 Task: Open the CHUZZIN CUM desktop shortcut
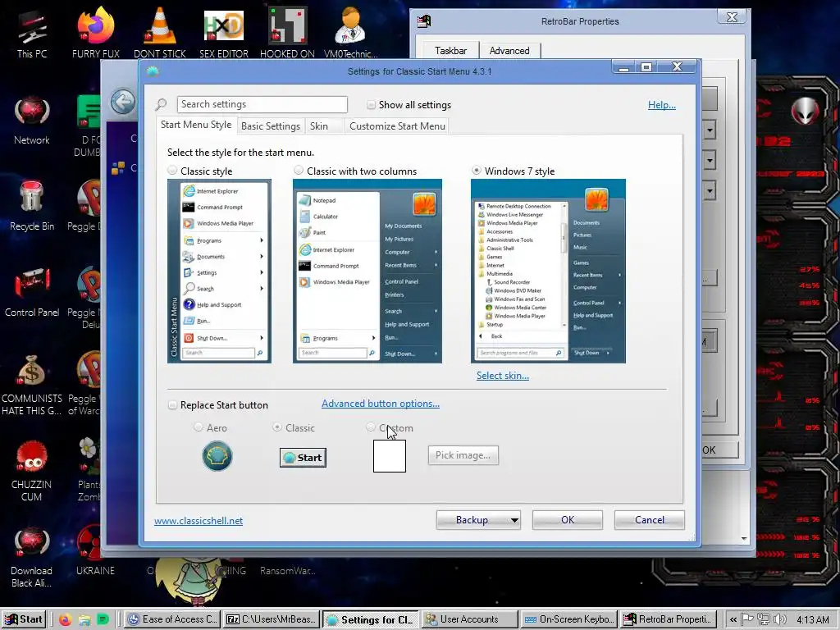point(32,472)
